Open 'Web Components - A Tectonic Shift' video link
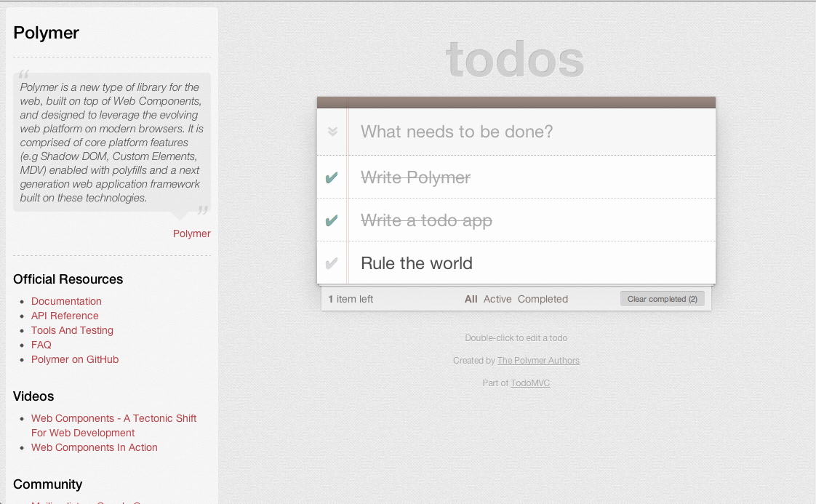Viewport: 816px width, 504px height. tap(113, 426)
